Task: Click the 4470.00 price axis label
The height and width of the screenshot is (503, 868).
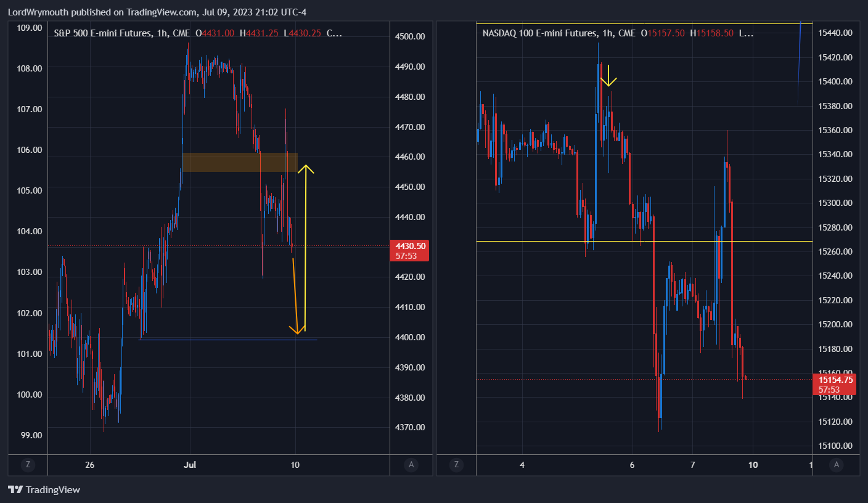Action: (411, 127)
